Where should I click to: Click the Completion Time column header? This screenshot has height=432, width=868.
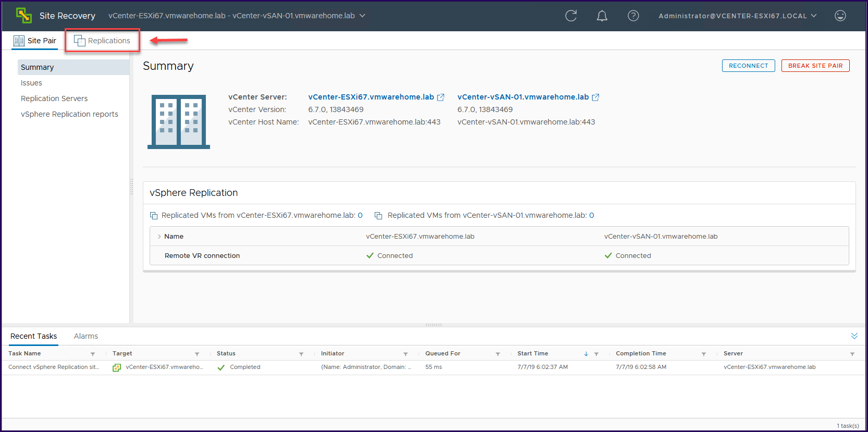[x=641, y=354]
